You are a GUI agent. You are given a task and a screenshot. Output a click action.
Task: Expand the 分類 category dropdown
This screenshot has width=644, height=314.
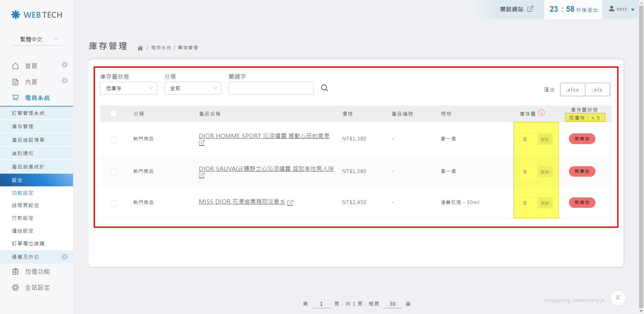(193, 88)
